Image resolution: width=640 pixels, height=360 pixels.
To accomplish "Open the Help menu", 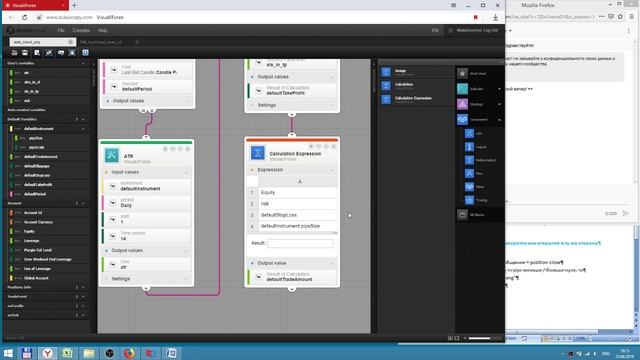I will click(102, 31).
